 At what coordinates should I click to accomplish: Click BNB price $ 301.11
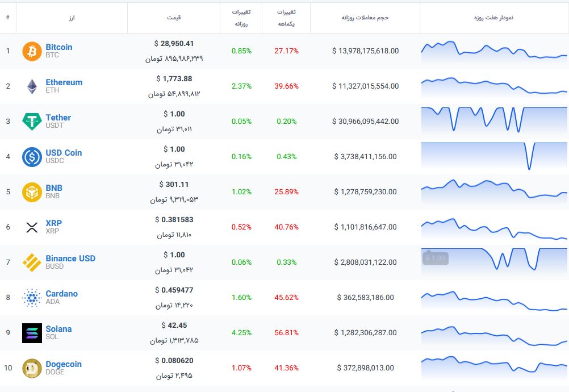tap(174, 185)
